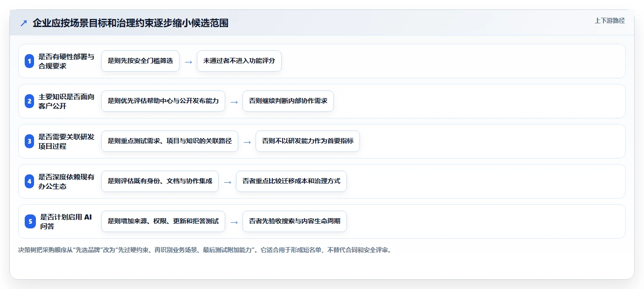Click the 否则不以研发能力作为首要指标 box

pos(308,141)
